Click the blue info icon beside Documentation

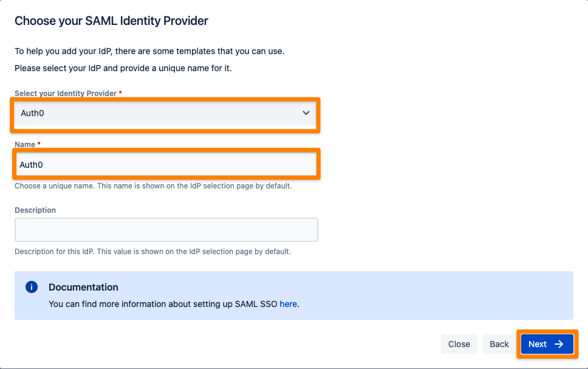[32, 287]
